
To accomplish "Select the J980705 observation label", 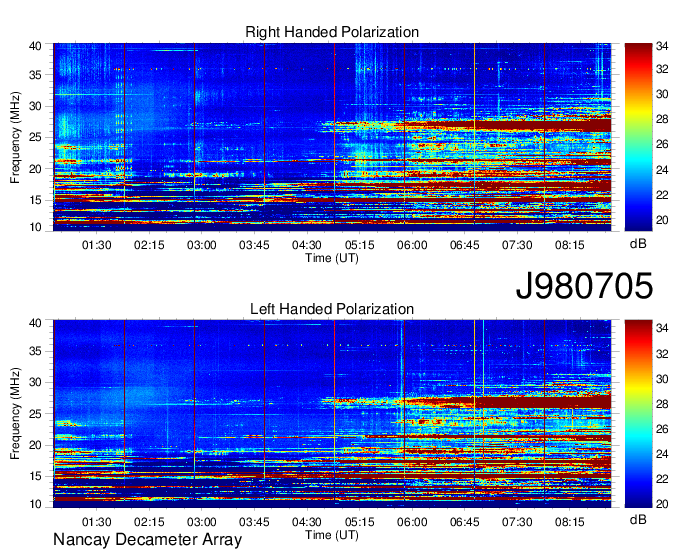I will pyautogui.click(x=584, y=286).
